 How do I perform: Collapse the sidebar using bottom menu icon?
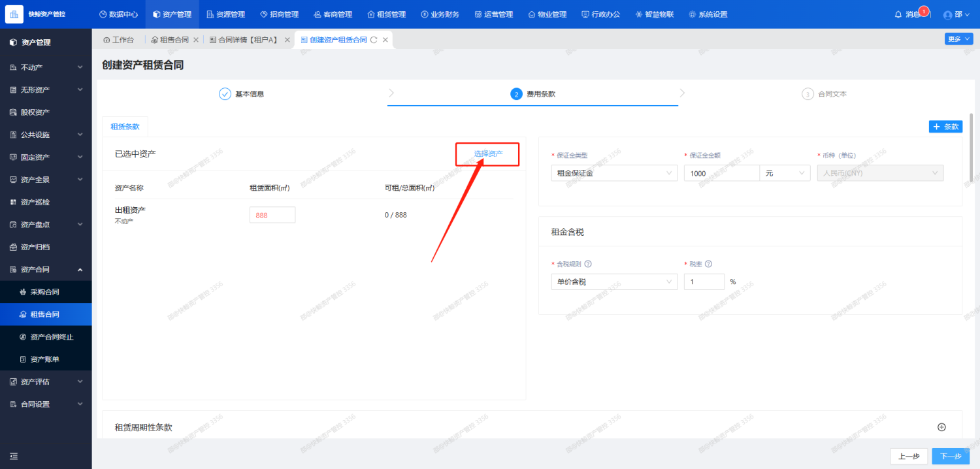[14, 456]
